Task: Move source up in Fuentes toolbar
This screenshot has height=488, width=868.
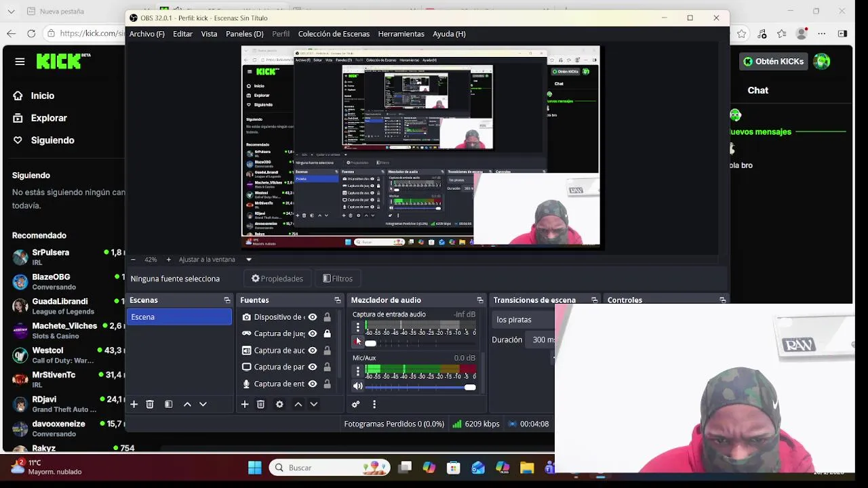Action: (x=298, y=404)
